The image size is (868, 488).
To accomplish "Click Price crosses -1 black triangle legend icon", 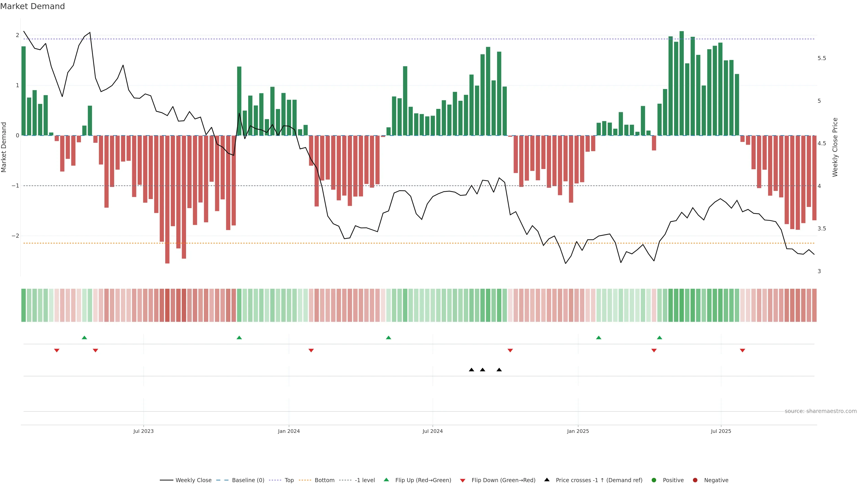I will click(547, 480).
